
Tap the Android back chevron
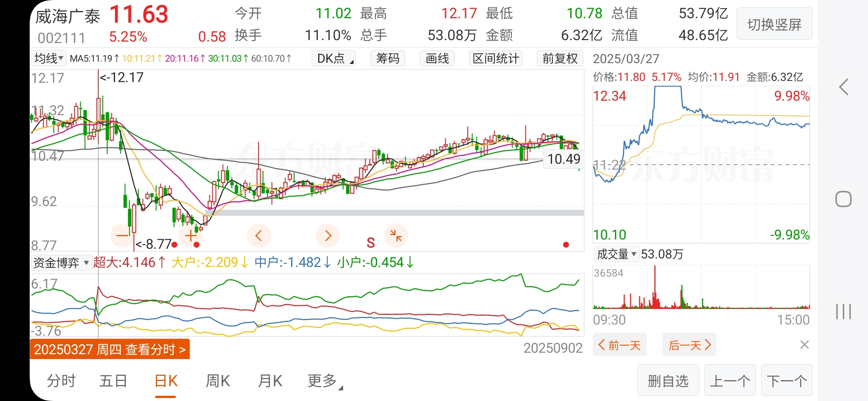844,87
